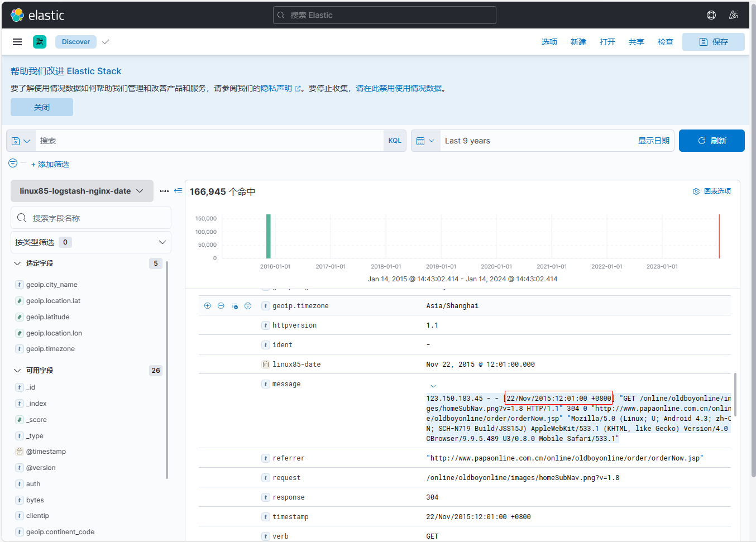756x542 pixels.
Task: Click the 刷新 refresh button
Action: click(711, 141)
